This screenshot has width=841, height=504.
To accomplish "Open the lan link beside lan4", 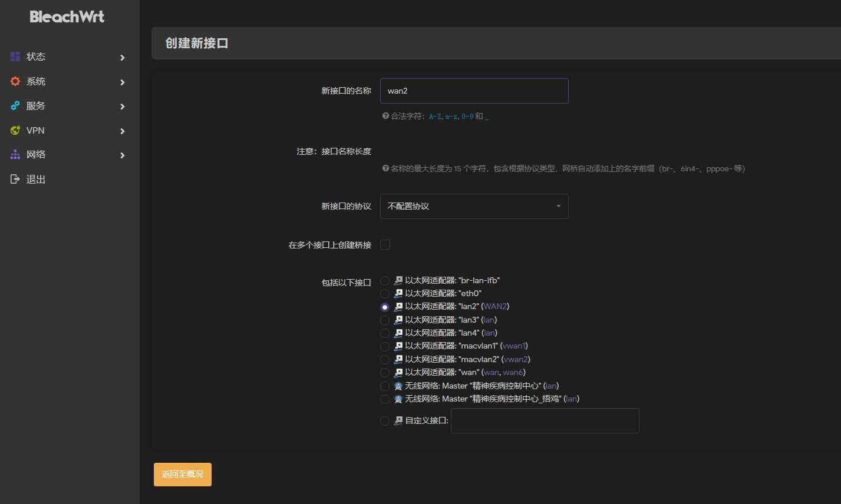I will tap(489, 333).
